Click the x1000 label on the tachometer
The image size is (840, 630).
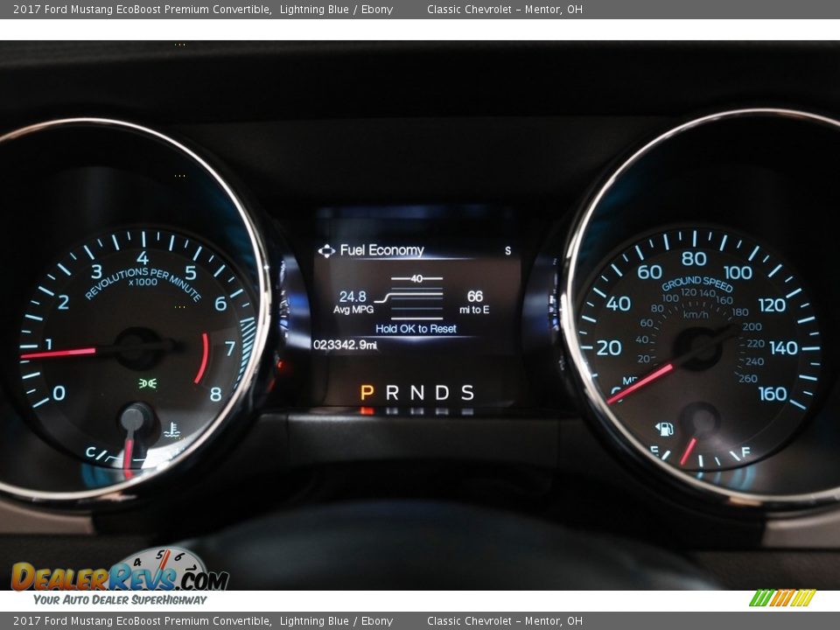(x=143, y=282)
